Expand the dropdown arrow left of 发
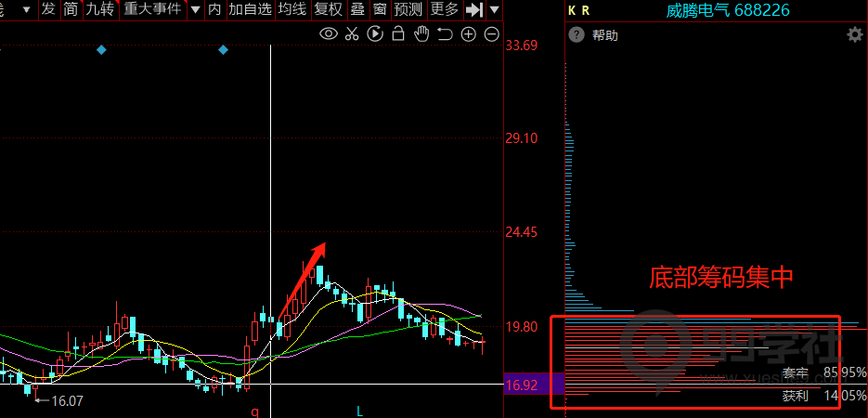The image size is (868, 418). tap(27, 9)
